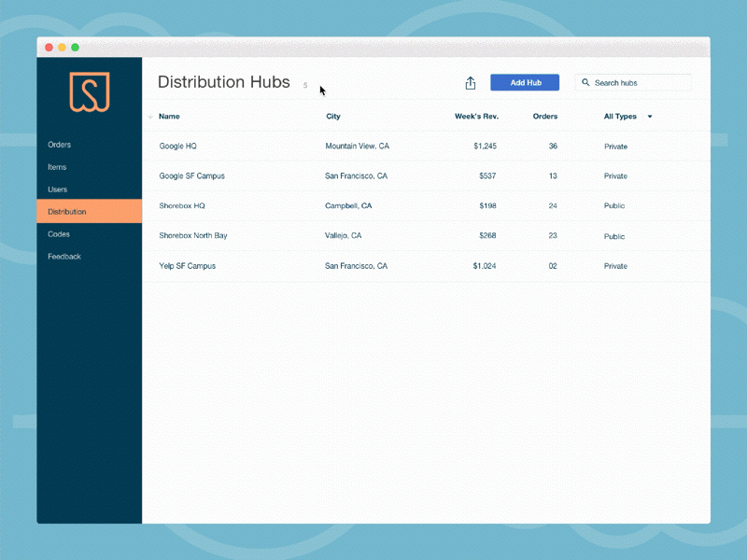This screenshot has height=560, width=747.
Task: Click the 13 orders value
Action: [x=553, y=175]
